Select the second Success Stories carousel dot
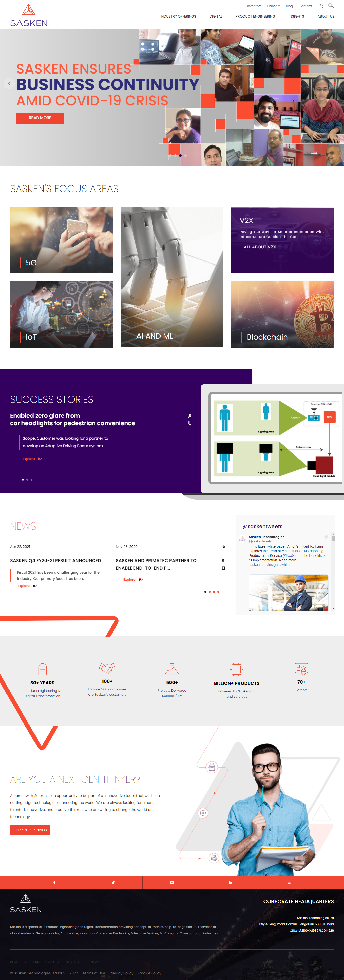Viewport: 344px width, 980px height. (x=27, y=479)
